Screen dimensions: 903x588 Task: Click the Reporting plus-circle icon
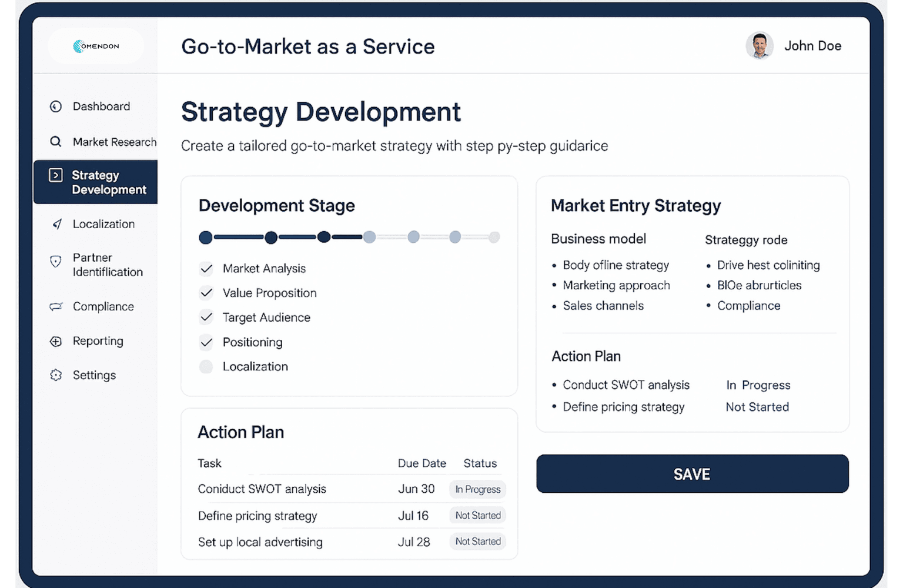(x=56, y=341)
